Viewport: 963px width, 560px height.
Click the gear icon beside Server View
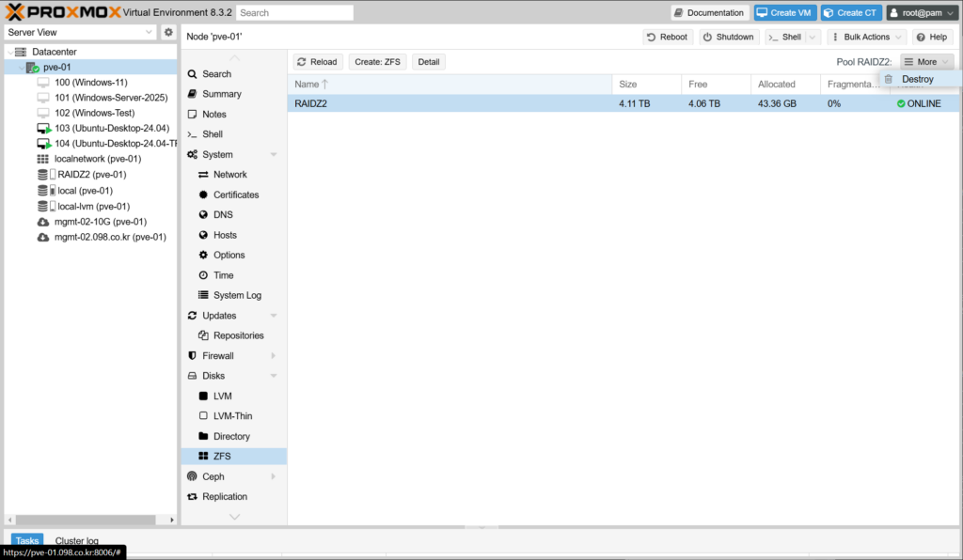click(x=168, y=33)
